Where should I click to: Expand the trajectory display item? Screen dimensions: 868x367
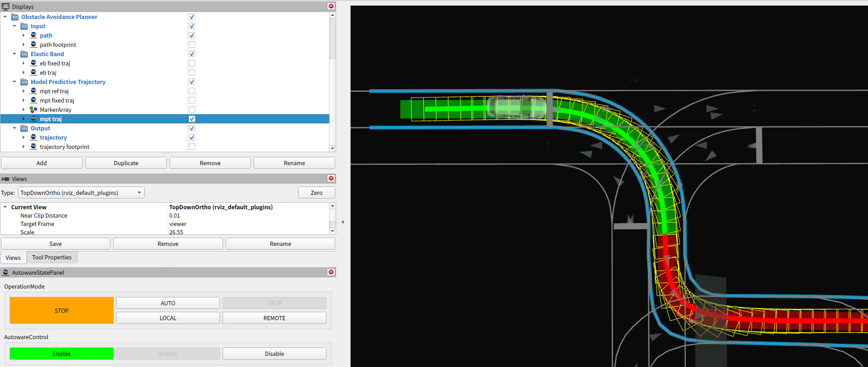click(x=24, y=137)
